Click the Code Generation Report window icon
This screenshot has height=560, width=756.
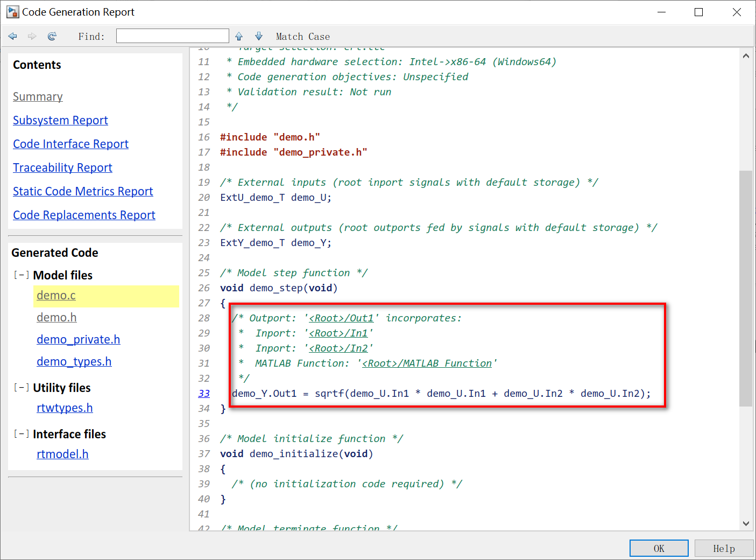12,12
